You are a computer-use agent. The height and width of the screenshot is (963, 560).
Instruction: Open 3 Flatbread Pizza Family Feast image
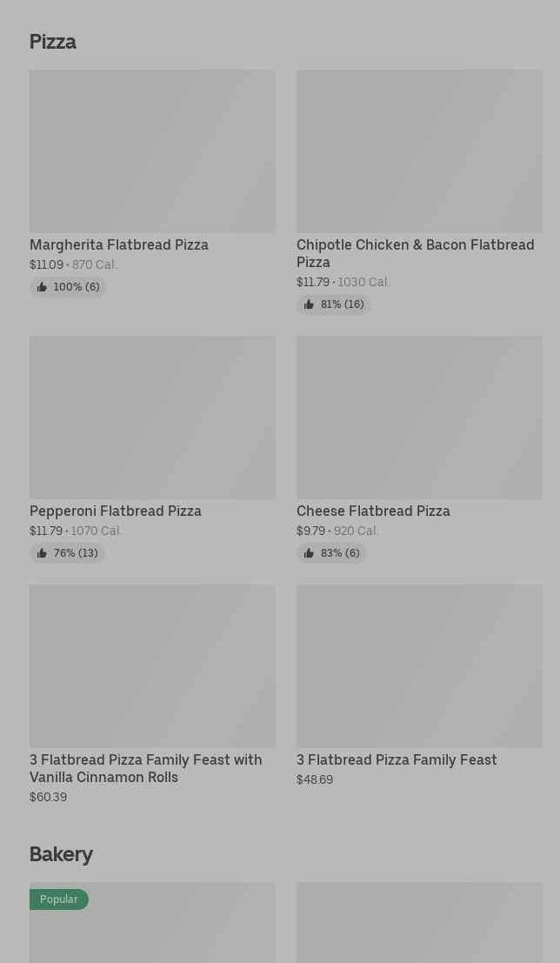(x=419, y=665)
